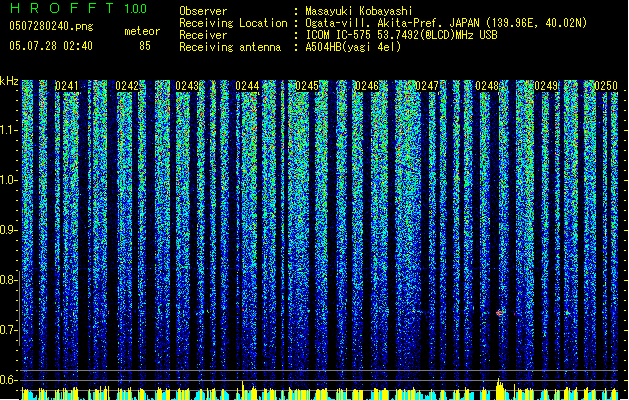
Task: Click the 0244 time marker
Action: pyautogui.click(x=247, y=86)
